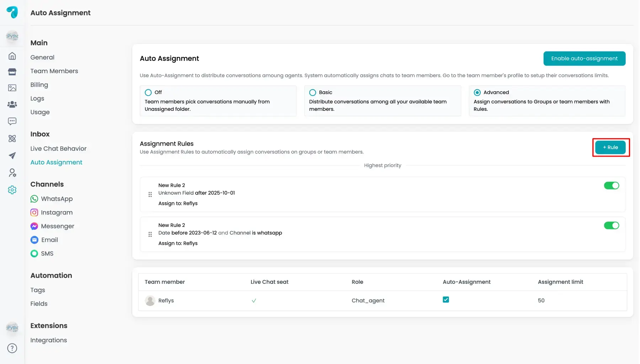Open the settings gear icon
This screenshot has height=364, width=640.
pos(12,190)
